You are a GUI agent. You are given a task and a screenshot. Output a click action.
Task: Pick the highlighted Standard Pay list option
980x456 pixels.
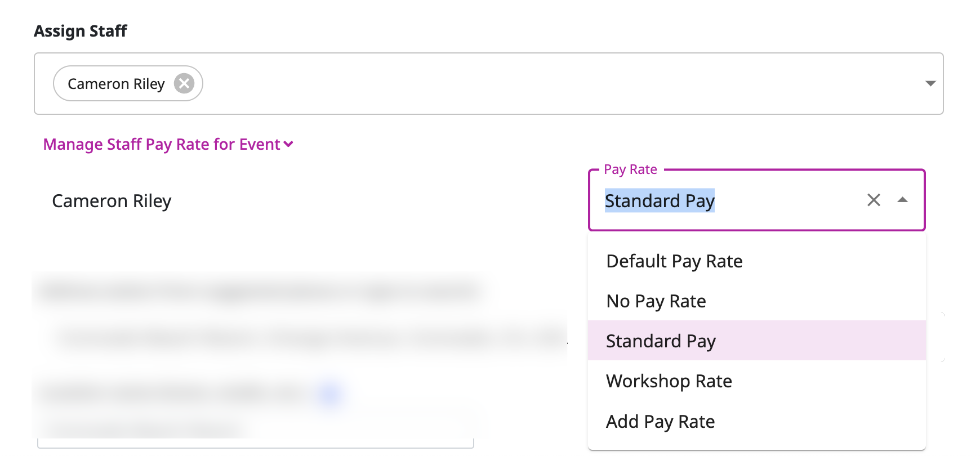[661, 341]
